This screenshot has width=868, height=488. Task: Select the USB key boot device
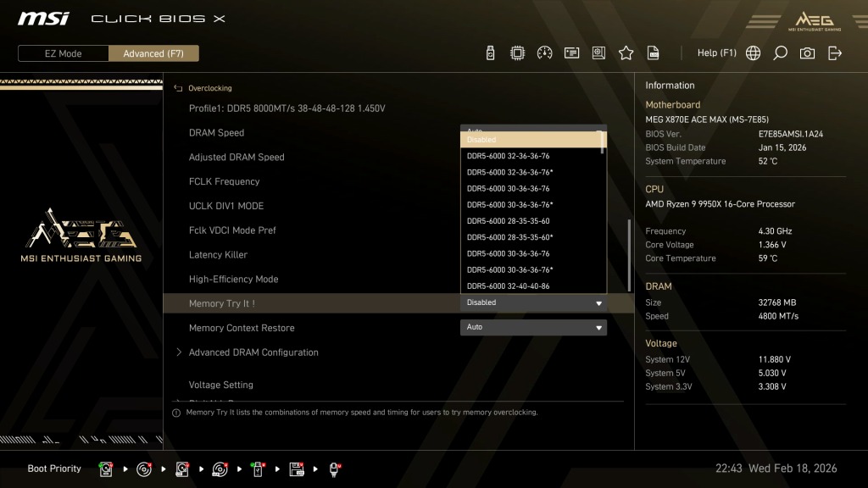click(258, 469)
